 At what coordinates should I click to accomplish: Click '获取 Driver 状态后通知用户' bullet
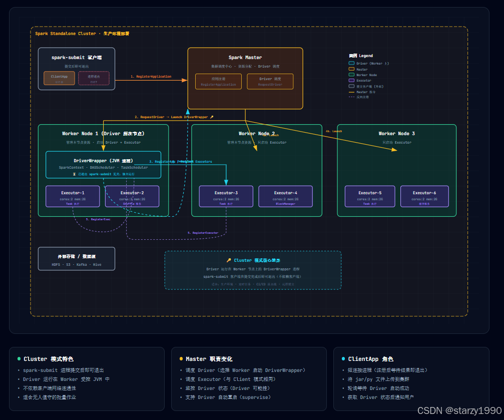click(x=380, y=397)
